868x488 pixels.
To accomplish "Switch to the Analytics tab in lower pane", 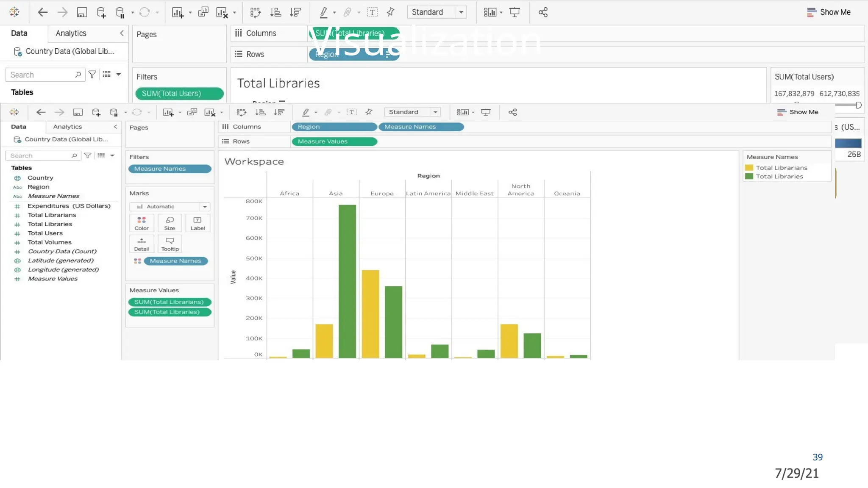I will point(67,127).
